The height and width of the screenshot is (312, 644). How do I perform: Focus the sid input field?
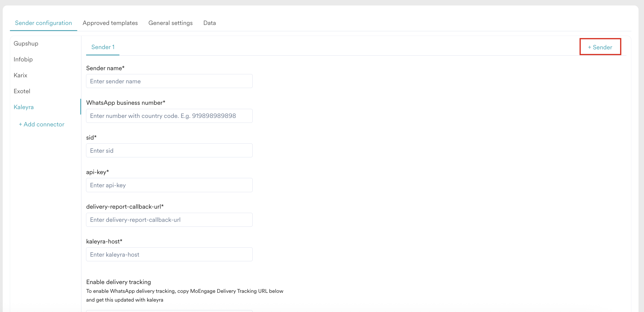tap(169, 150)
